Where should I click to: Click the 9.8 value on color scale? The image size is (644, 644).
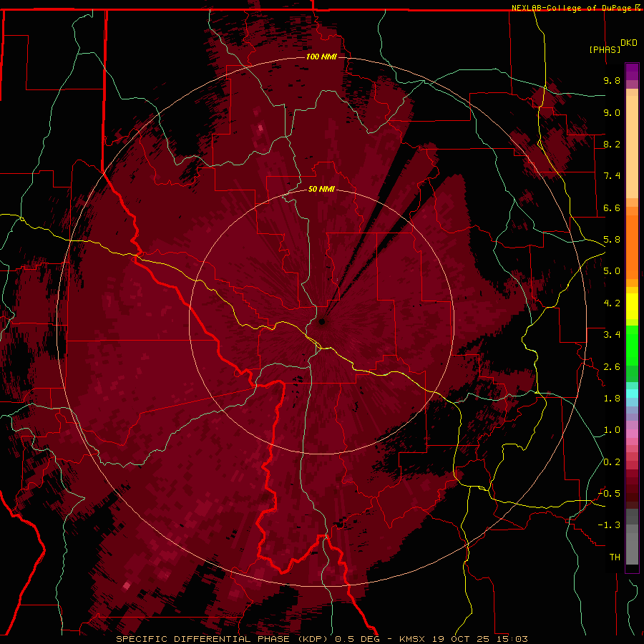[x=612, y=80]
